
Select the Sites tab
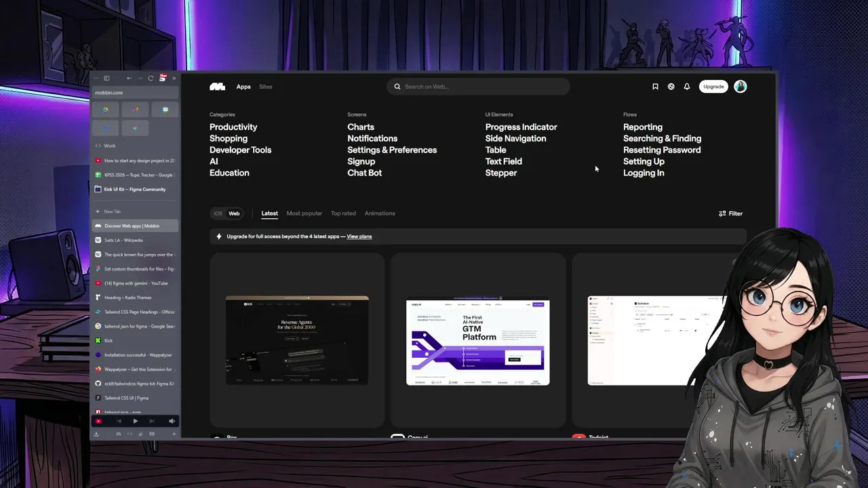coord(266,87)
